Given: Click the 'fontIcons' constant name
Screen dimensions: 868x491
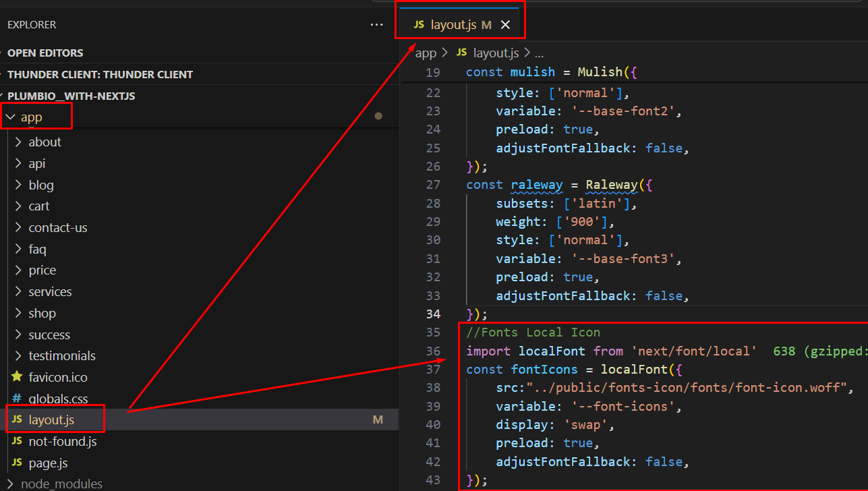Looking at the screenshot, I should (544, 369).
